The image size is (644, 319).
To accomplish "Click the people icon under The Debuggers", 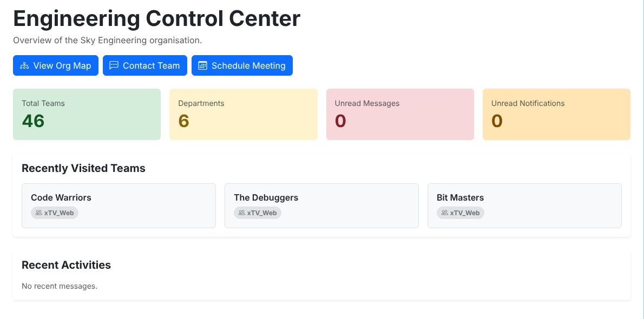I will click(x=241, y=212).
